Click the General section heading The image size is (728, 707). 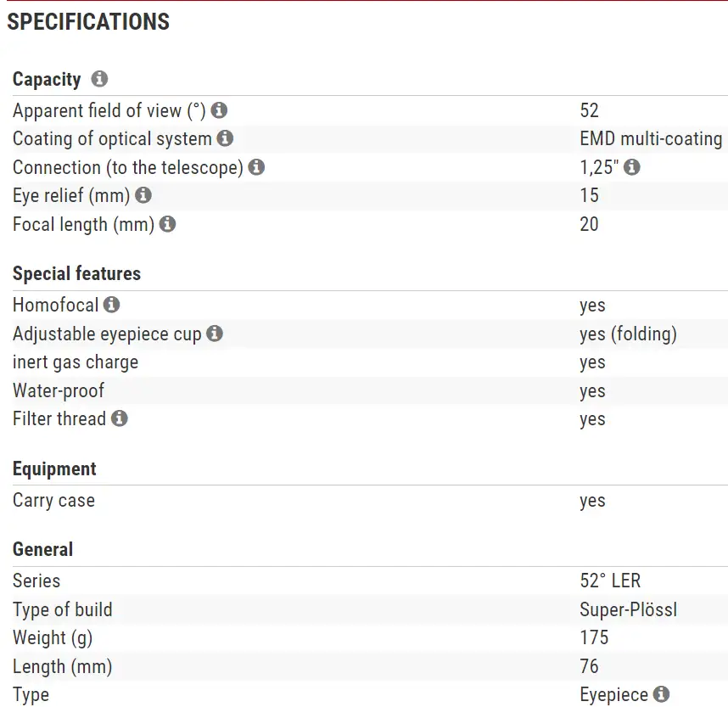tap(42, 549)
